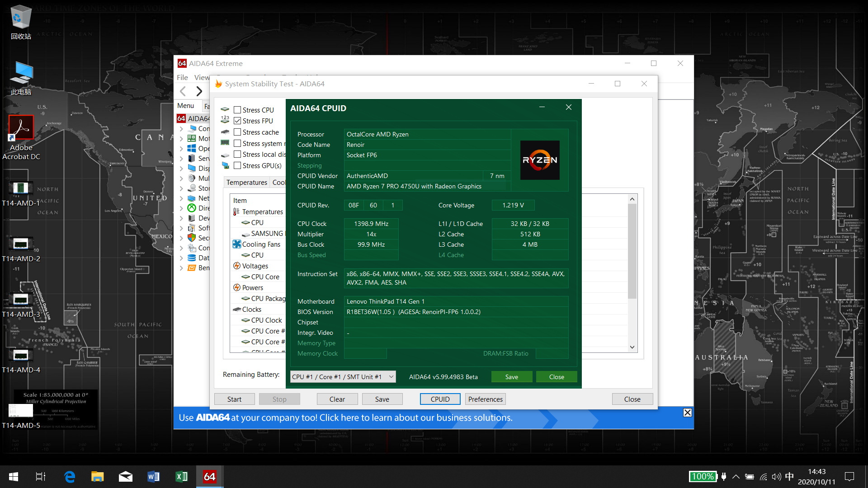Open the network icon in system tray
The image size is (868, 488).
763,477
